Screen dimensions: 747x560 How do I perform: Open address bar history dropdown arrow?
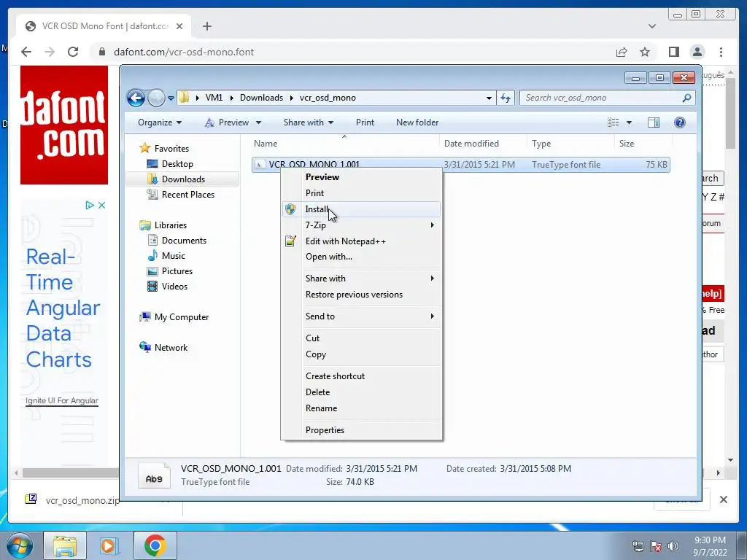pos(489,98)
